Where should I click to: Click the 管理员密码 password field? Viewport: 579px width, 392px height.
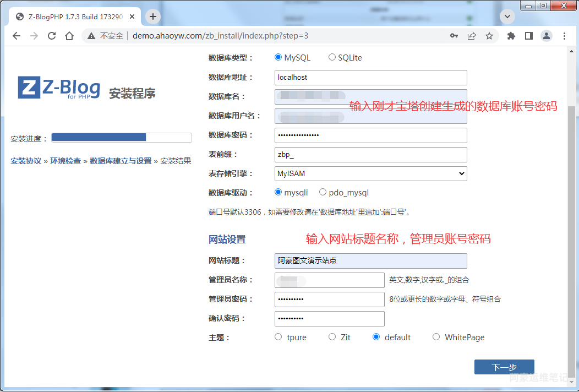[329, 300]
